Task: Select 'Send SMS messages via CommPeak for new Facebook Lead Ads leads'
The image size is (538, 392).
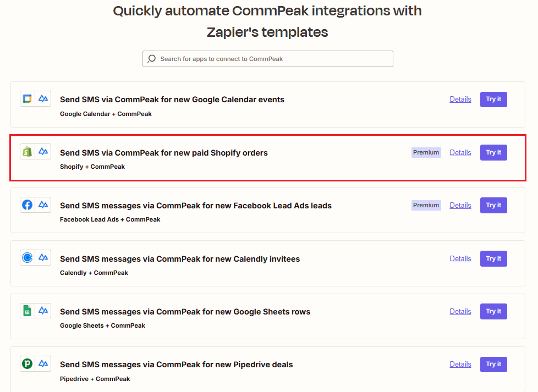Action: pos(196,206)
